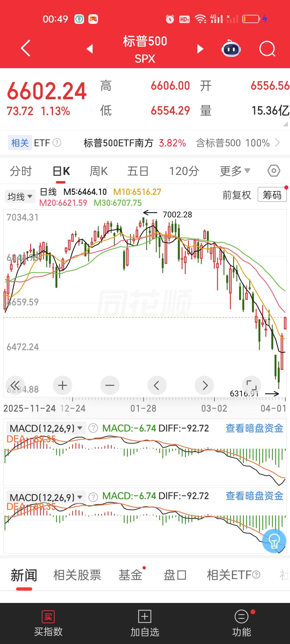Jump to earliest data with double-left arrow
Screen dimensions: 290x644
coord(15,385)
